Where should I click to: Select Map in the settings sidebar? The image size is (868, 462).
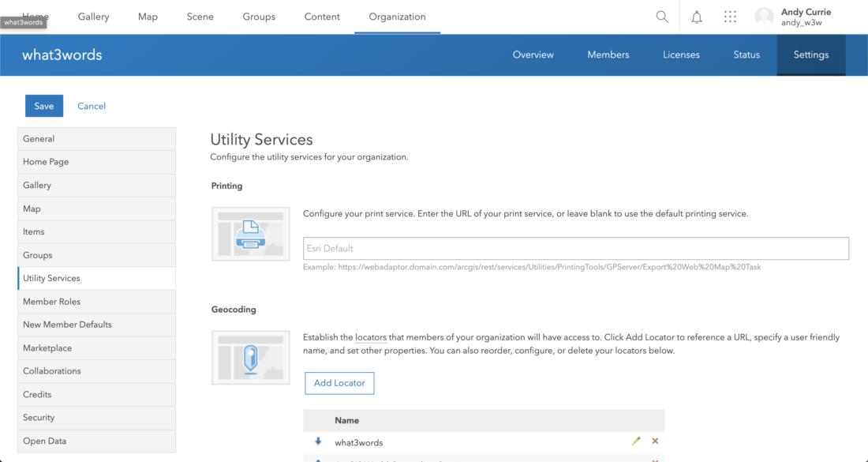(97, 208)
